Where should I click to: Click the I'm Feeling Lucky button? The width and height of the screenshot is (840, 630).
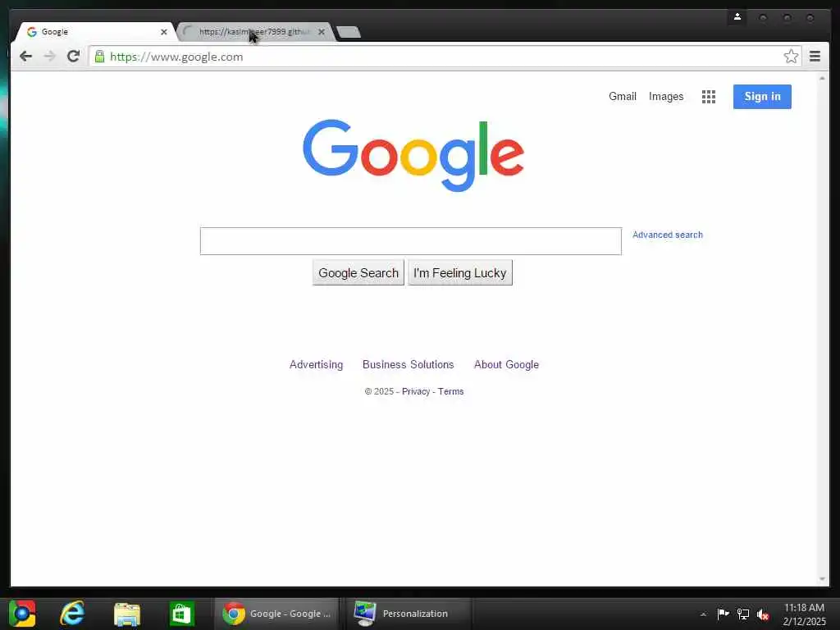pos(460,272)
